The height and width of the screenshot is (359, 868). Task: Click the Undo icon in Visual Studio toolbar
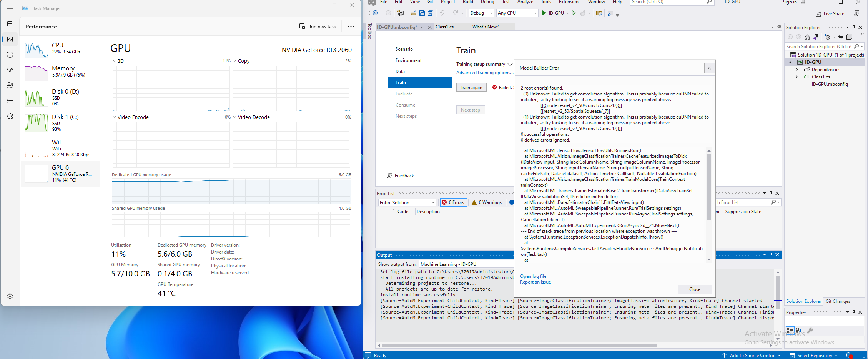(x=443, y=13)
